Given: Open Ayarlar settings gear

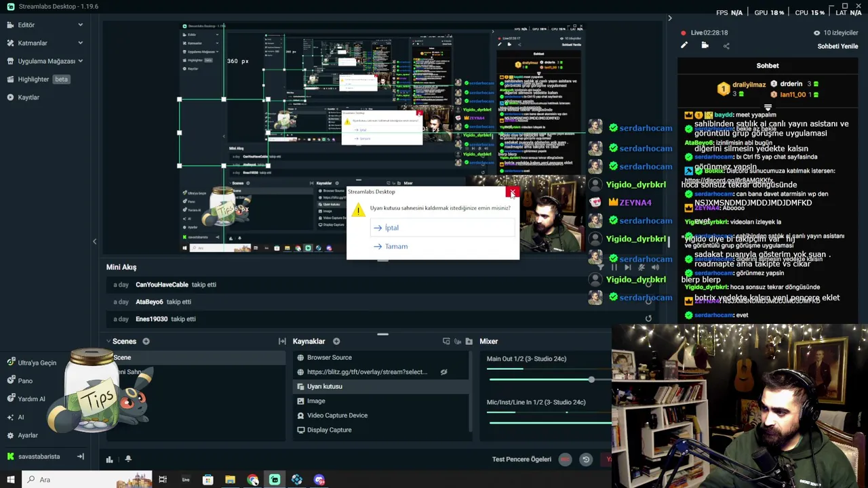Looking at the screenshot, I should [10, 435].
